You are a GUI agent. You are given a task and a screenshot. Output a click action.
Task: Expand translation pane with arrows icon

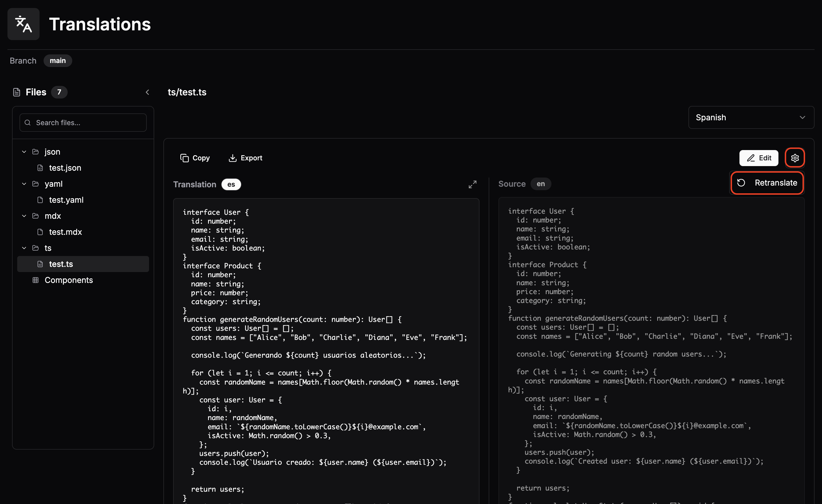(472, 184)
